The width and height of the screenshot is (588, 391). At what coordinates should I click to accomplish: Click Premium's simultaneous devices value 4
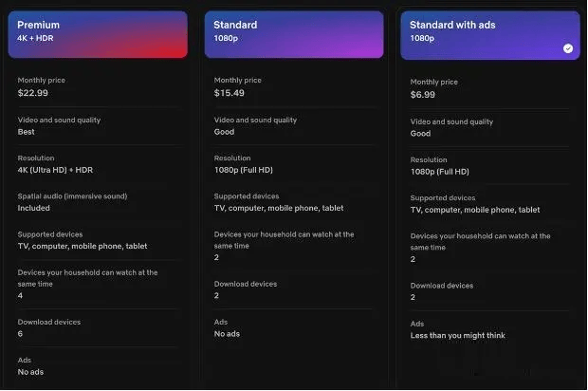21,296
